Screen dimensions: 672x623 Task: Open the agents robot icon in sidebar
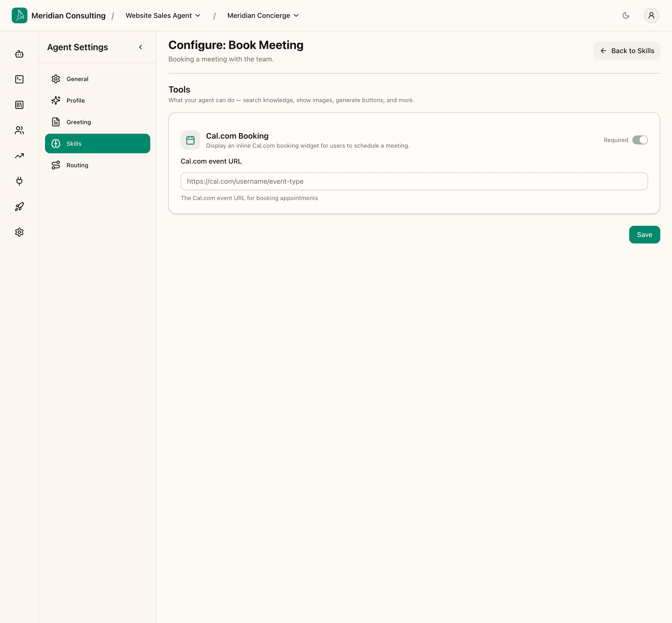pos(19,54)
